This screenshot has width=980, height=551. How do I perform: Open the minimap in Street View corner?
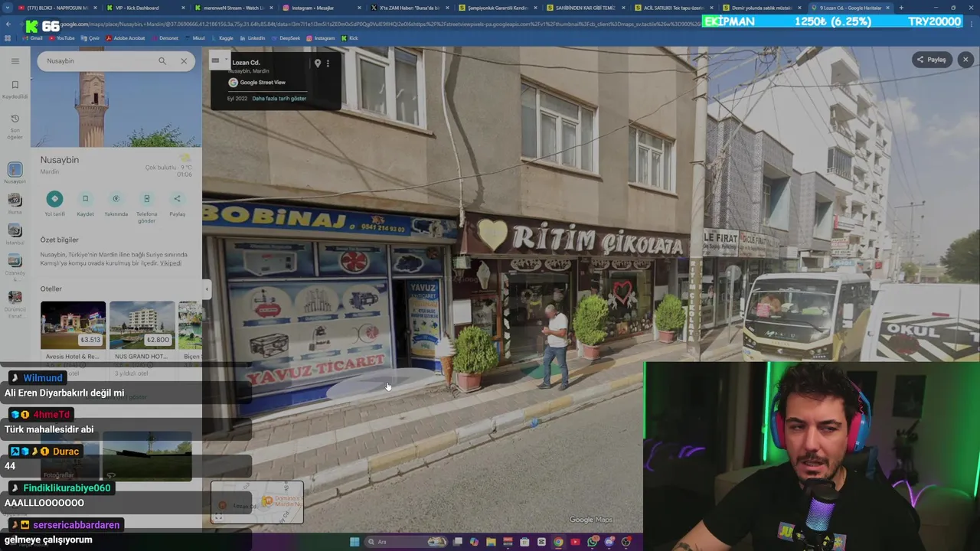click(x=257, y=502)
